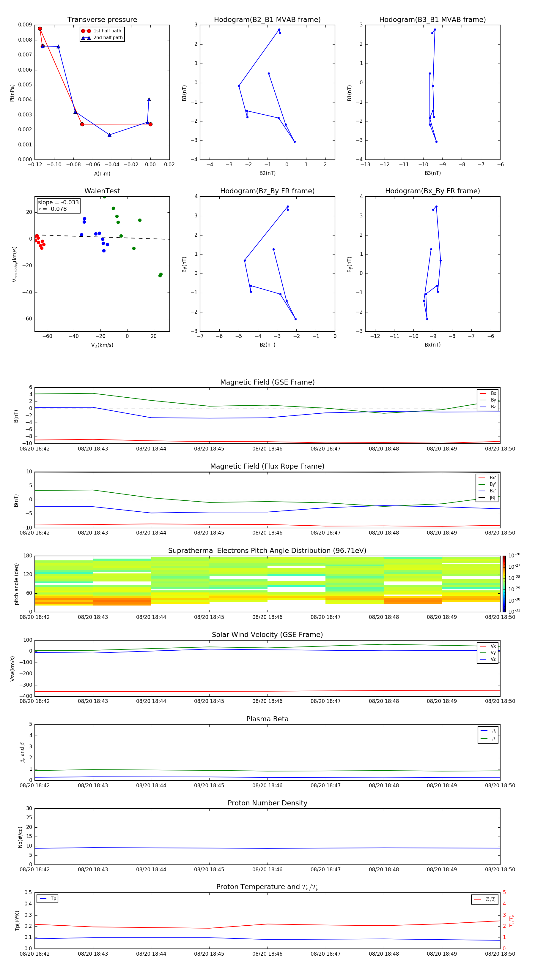Click the 'Np(#/cc)' axis label
535x980 pixels.
click(20, 837)
